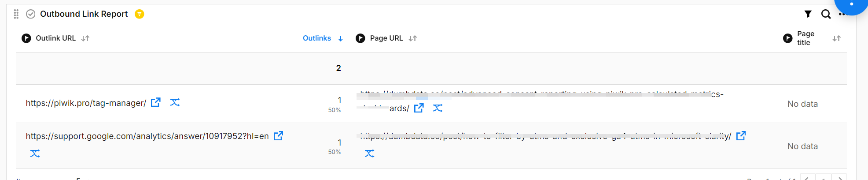The height and width of the screenshot is (180, 868).
Task: Open search in the report header
Action: tap(826, 14)
